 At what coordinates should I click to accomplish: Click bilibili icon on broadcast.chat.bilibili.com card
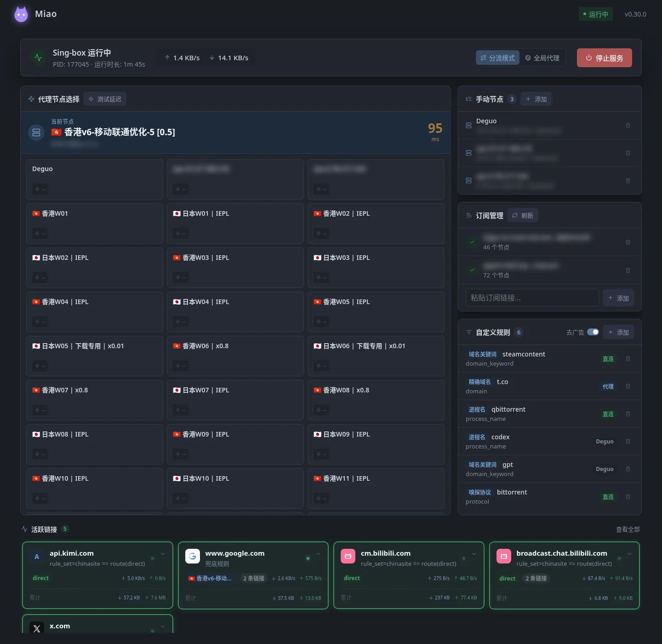504,557
